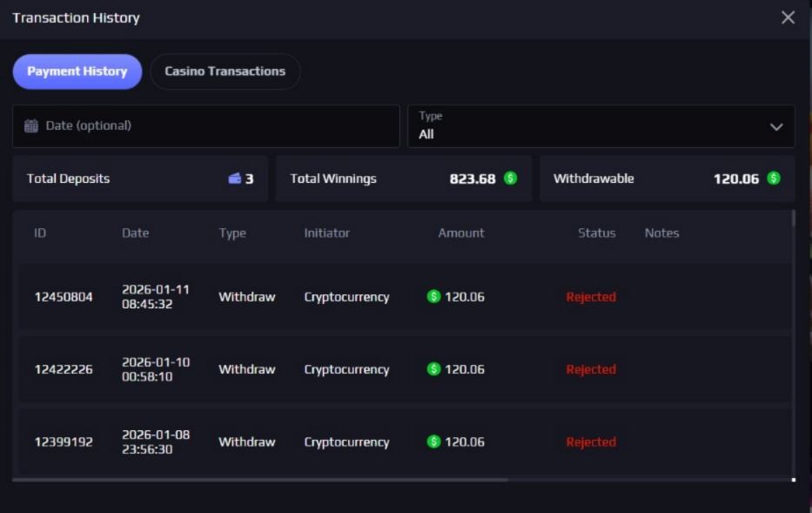Click Rejected status of transaction 12450804

[x=590, y=297]
